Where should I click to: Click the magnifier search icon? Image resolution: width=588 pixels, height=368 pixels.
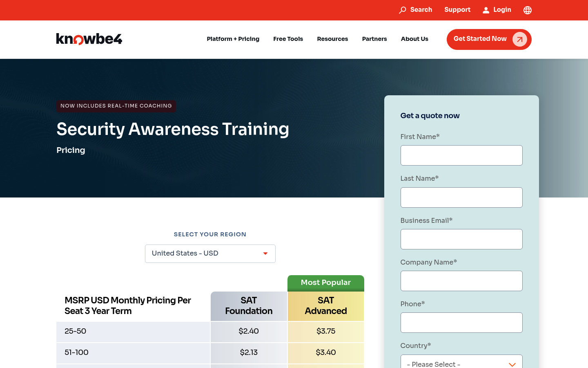tap(403, 10)
